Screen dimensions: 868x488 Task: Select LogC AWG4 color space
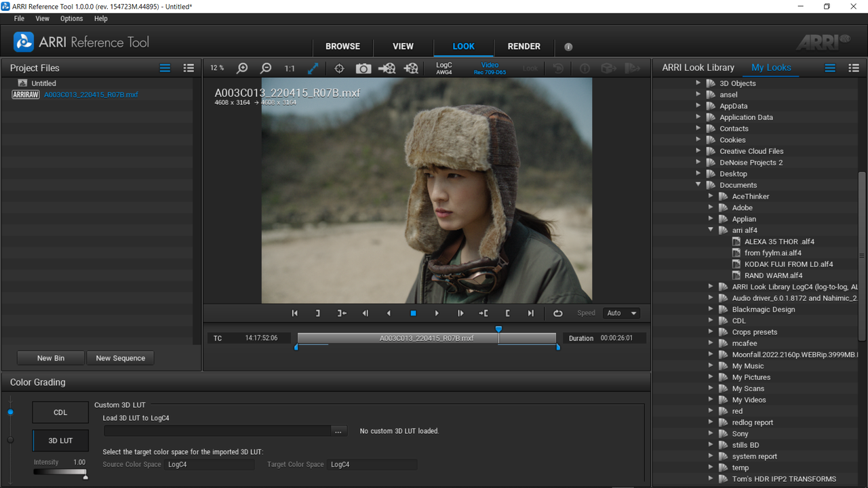pos(444,68)
